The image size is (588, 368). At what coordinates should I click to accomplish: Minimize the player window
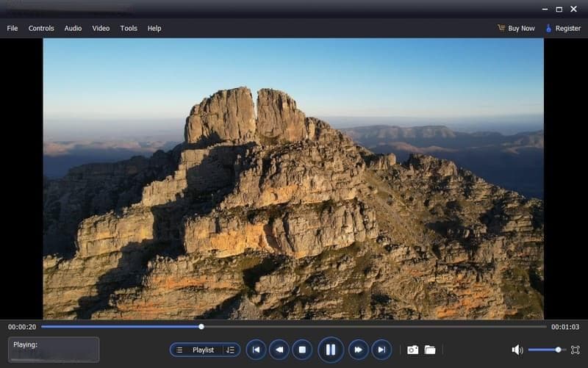[x=545, y=9]
